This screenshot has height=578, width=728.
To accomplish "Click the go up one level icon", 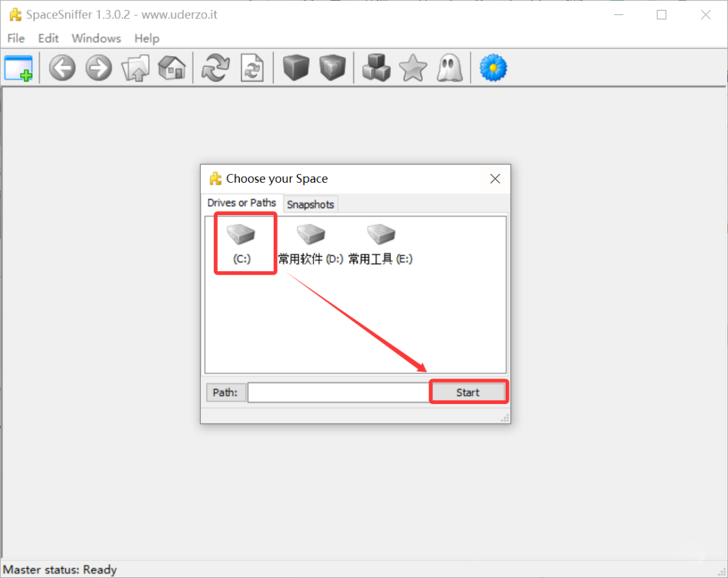I will [135, 68].
